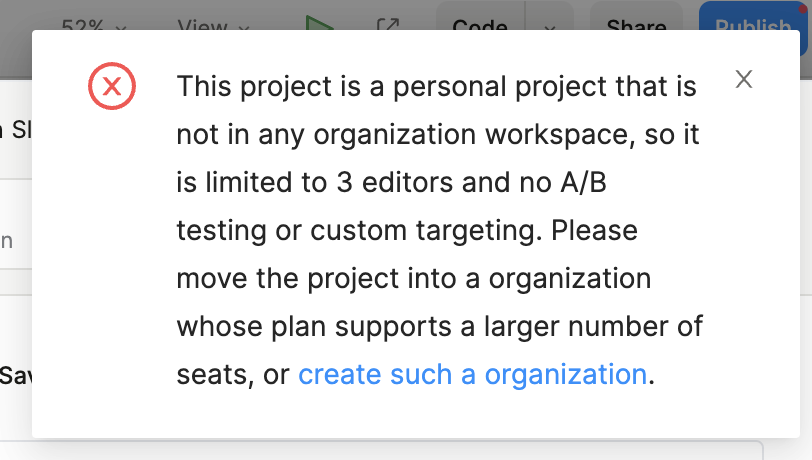This screenshot has width=812, height=460.
Task: Open preview in new window icon
Action: click(x=388, y=24)
